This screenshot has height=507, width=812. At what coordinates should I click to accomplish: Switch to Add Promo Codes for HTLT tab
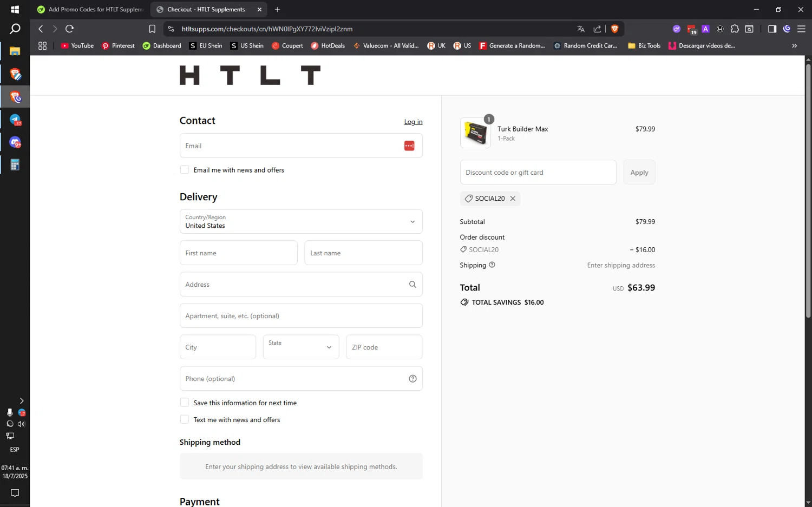pos(90,9)
